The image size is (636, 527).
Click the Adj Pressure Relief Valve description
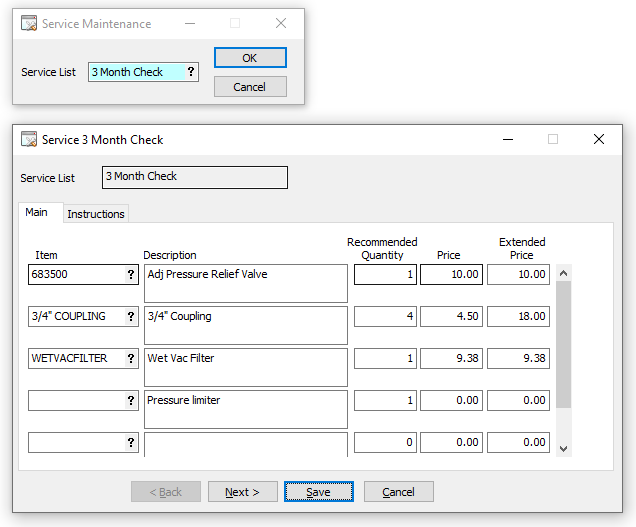click(x=245, y=283)
